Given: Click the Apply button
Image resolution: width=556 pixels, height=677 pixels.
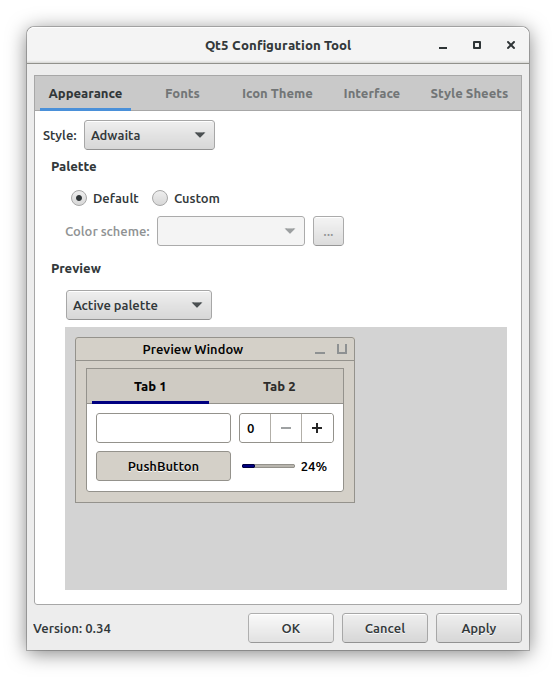Looking at the screenshot, I should (x=479, y=628).
